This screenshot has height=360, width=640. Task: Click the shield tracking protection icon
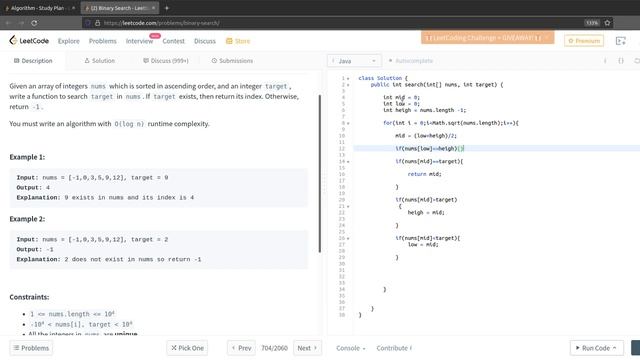click(88, 23)
